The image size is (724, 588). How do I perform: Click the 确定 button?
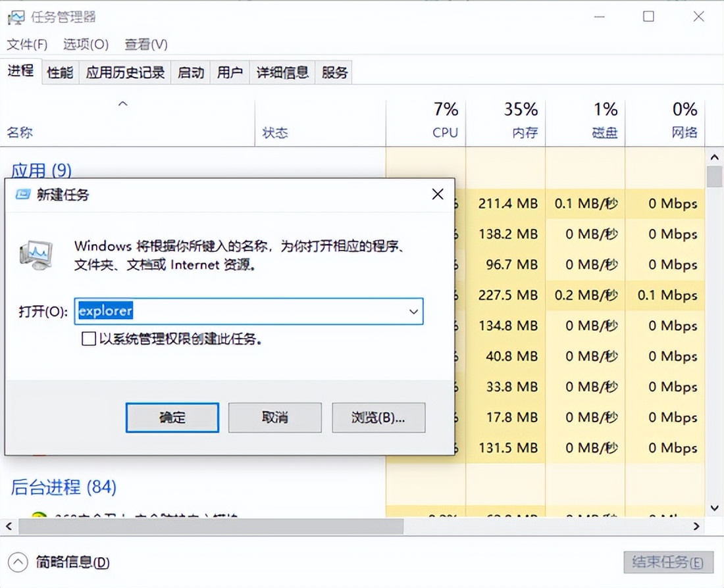[172, 418]
